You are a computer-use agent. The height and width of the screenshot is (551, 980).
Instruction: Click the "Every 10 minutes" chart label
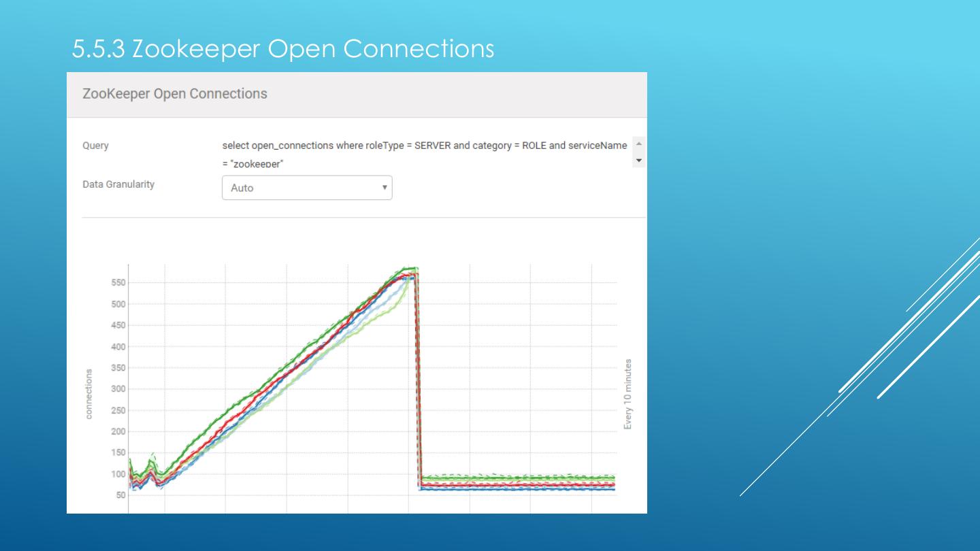(x=627, y=395)
